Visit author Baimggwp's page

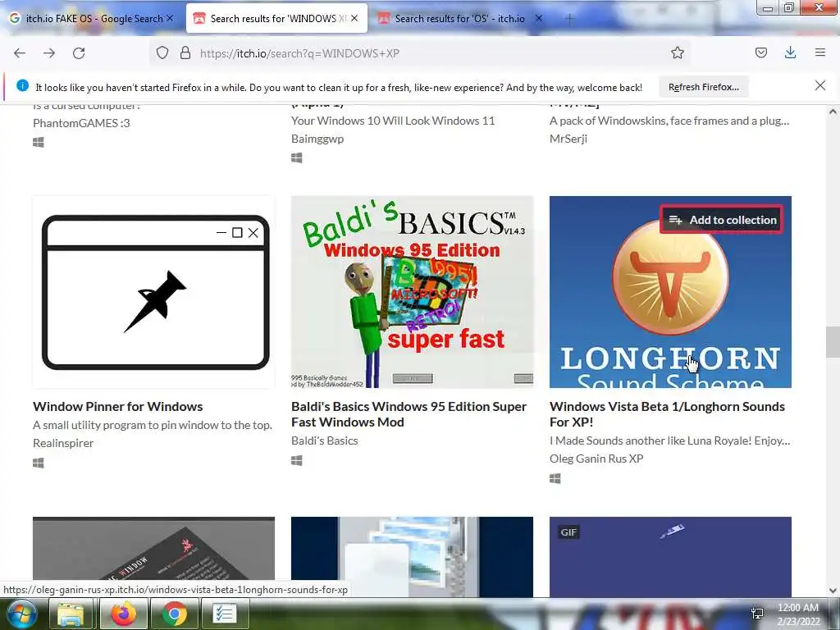pyautogui.click(x=317, y=139)
